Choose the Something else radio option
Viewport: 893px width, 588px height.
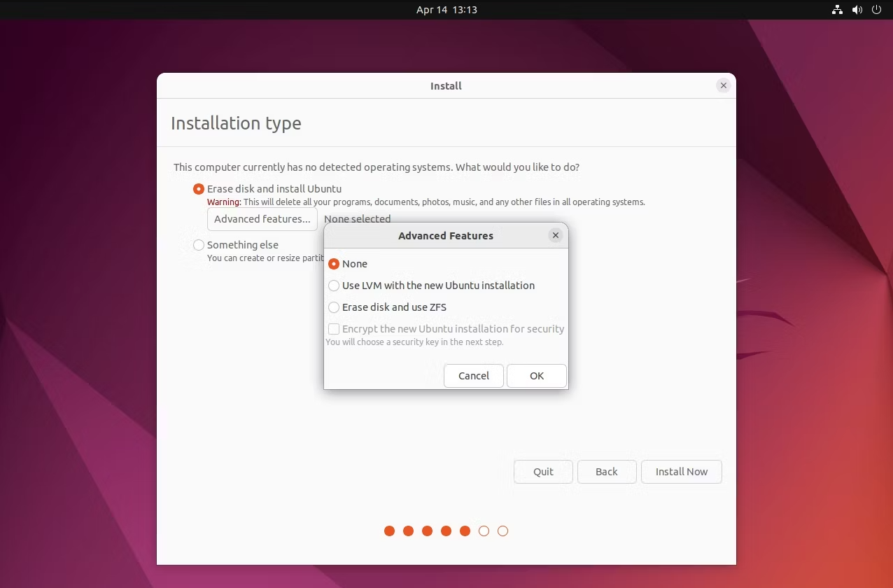click(x=199, y=245)
